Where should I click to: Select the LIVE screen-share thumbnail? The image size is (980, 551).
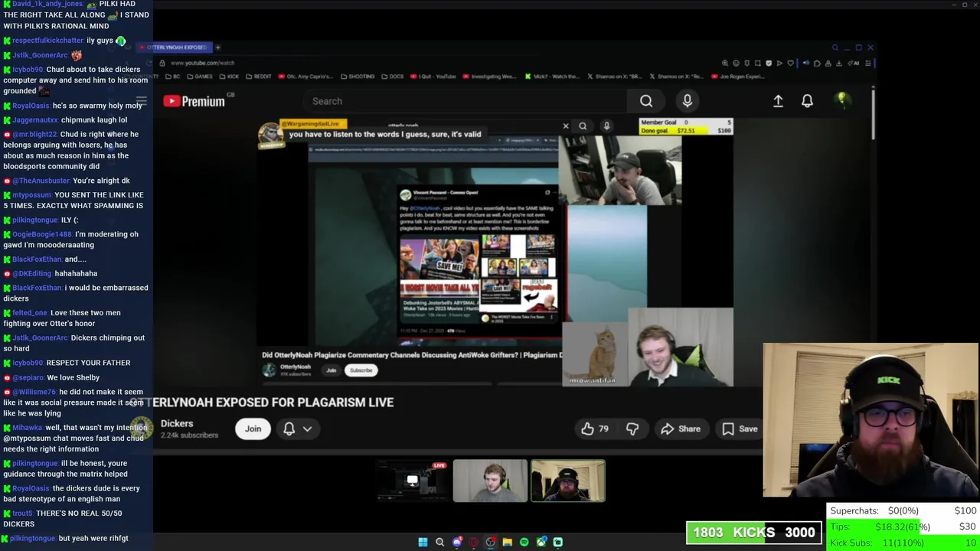point(413,481)
